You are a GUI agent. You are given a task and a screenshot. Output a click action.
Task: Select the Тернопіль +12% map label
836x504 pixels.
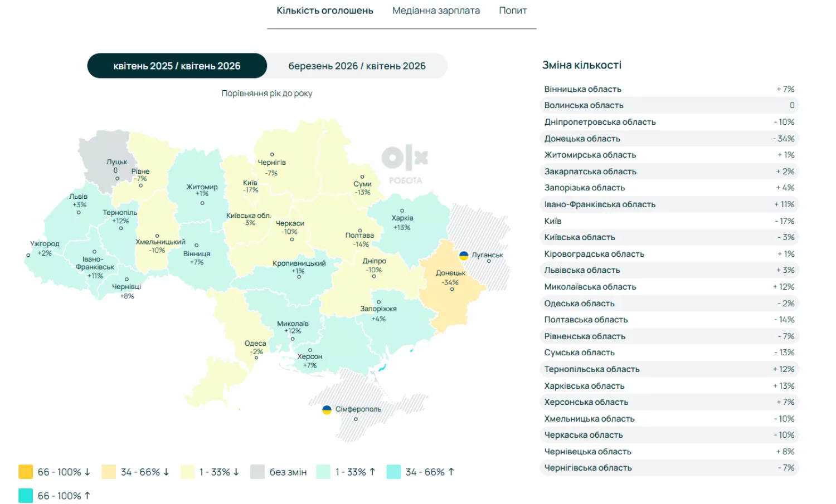[x=120, y=217]
